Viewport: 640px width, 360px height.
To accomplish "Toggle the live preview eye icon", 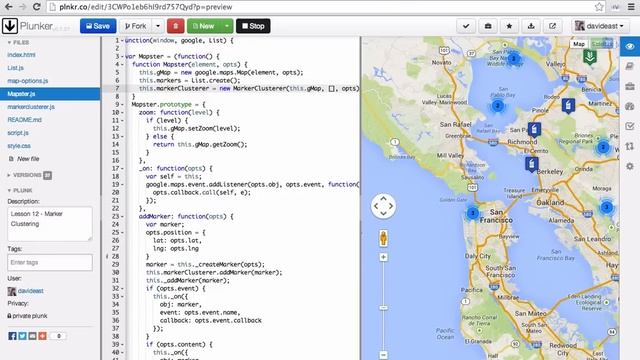I will (x=630, y=46).
